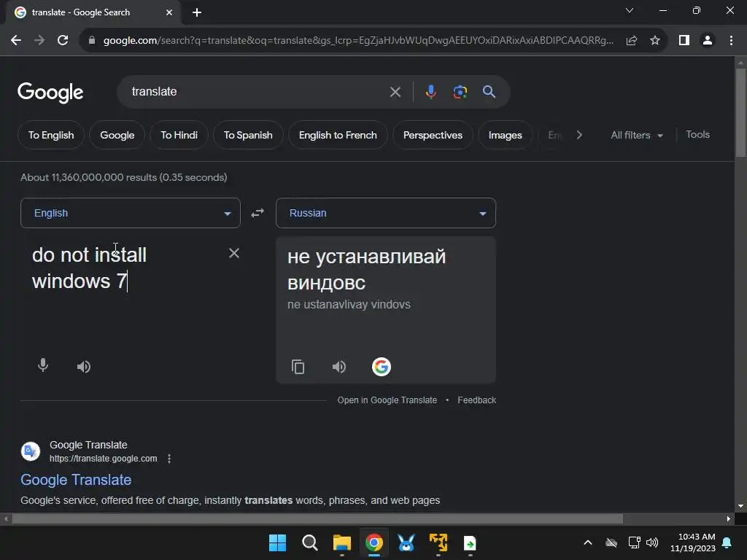Image resolution: width=747 pixels, height=560 pixels.
Task: Search by image with Google Lens icon
Action: [x=460, y=92]
